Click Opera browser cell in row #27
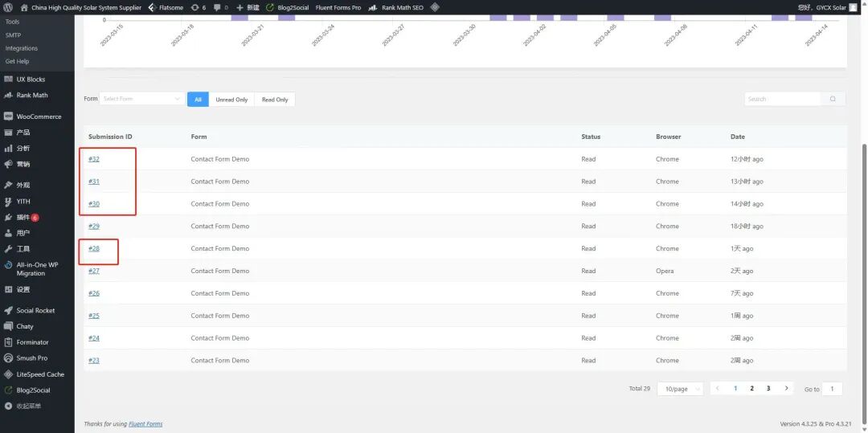Image resolution: width=868 pixels, height=433 pixels. (665, 271)
